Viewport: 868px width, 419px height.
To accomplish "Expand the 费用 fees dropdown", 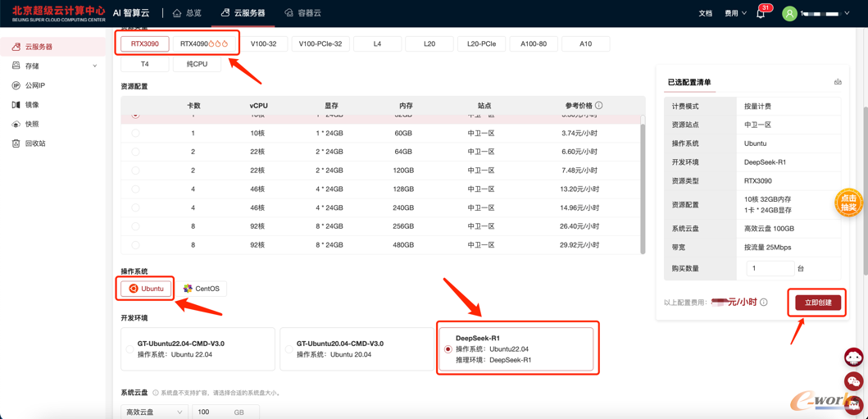I will click(735, 13).
